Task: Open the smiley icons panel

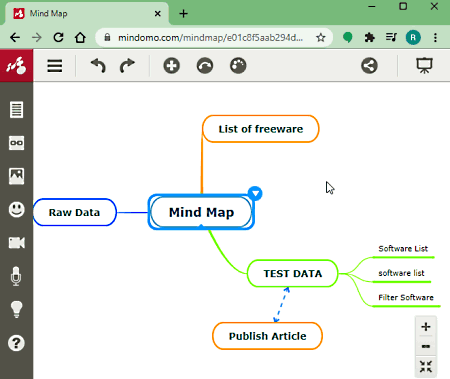Action: (16, 210)
